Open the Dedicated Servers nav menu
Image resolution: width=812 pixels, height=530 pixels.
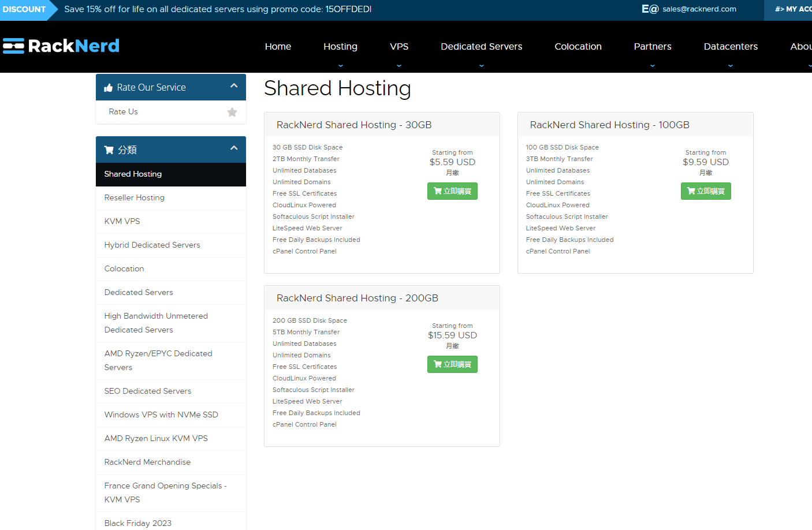point(482,47)
